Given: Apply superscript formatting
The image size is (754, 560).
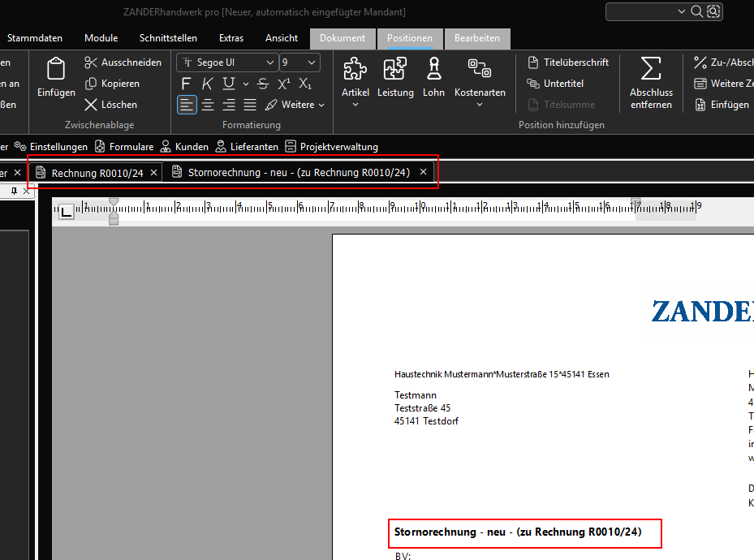Looking at the screenshot, I should (284, 84).
